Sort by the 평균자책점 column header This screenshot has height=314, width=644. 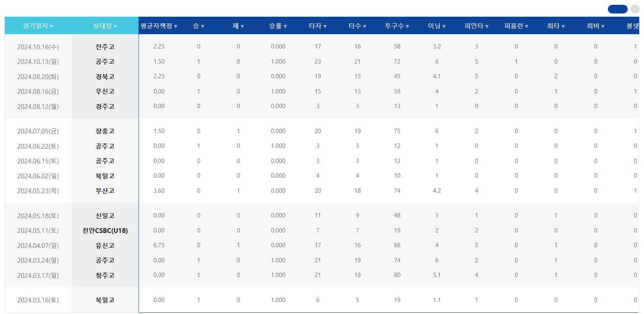point(159,26)
